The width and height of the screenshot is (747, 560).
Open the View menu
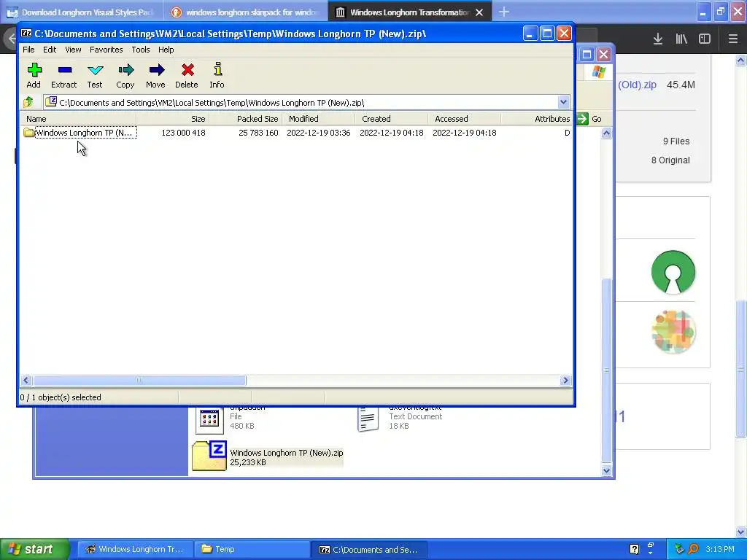click(x=73, y=50)
